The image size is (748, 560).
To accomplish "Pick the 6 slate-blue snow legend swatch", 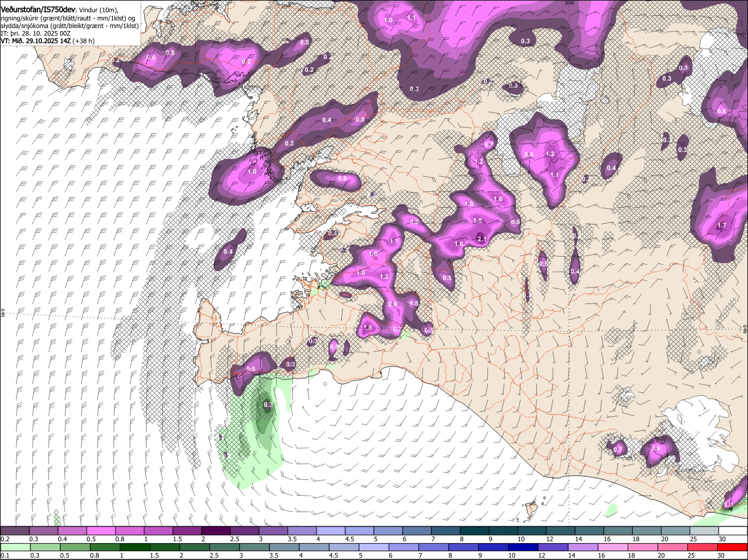I will (417, 530).
